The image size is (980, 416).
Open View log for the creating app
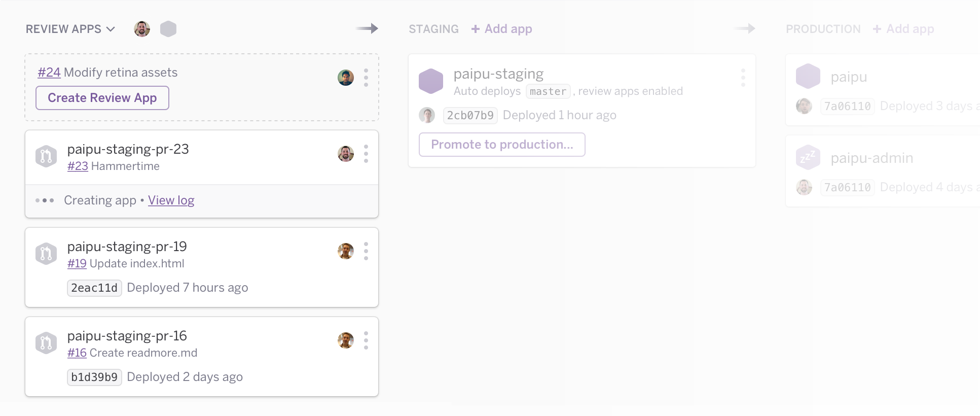(171, 200)
